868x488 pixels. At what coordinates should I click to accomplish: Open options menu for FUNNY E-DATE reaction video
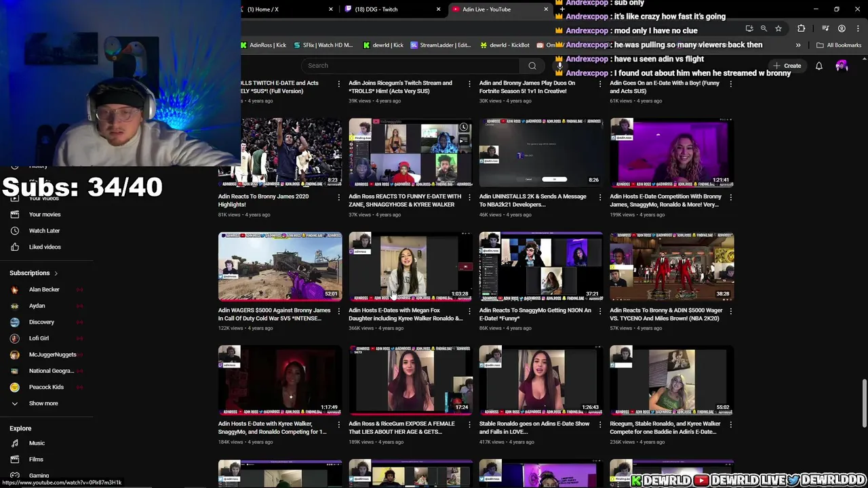(x=469, y=197)
